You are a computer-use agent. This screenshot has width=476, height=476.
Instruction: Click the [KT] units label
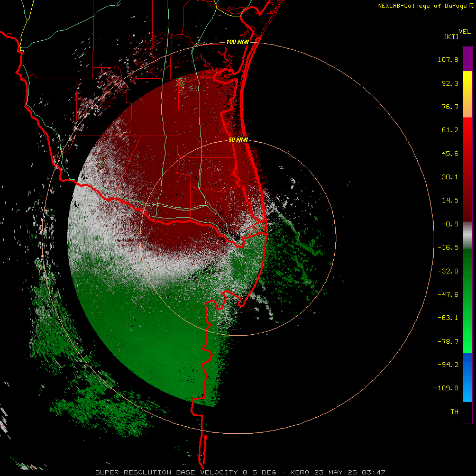(x=451, y=36)
